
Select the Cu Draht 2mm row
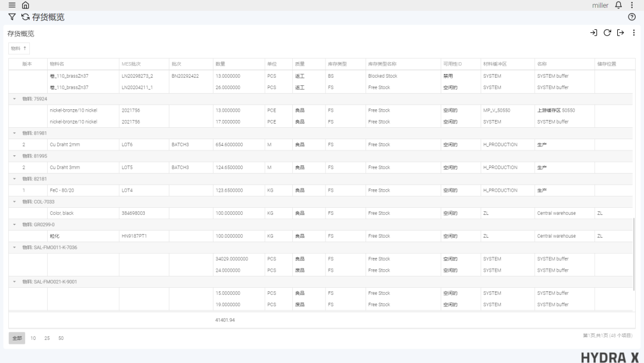[320, 144]
